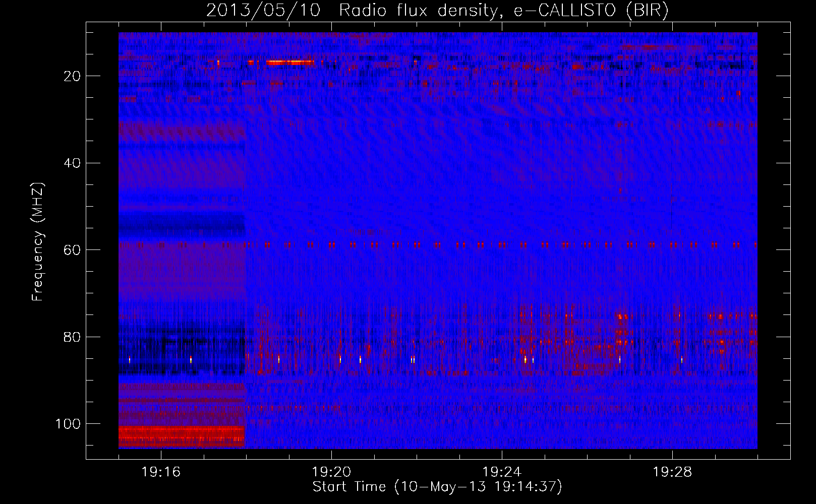Click the plot title 'Radio flux density, e-CALLISTO (BIR)'
This screenshot has height=504, width=816.
pos(503,11)
